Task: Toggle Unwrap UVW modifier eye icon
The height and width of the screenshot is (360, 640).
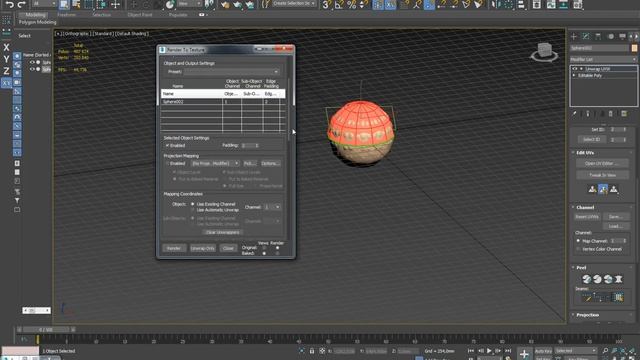Action: click(x=575, y=69)
